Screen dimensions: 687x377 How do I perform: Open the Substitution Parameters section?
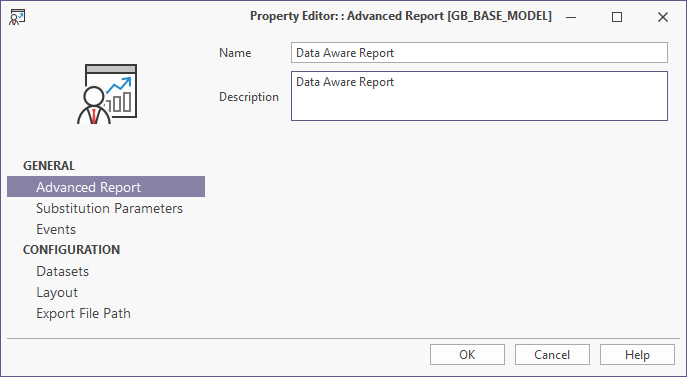tap(109, 208)
